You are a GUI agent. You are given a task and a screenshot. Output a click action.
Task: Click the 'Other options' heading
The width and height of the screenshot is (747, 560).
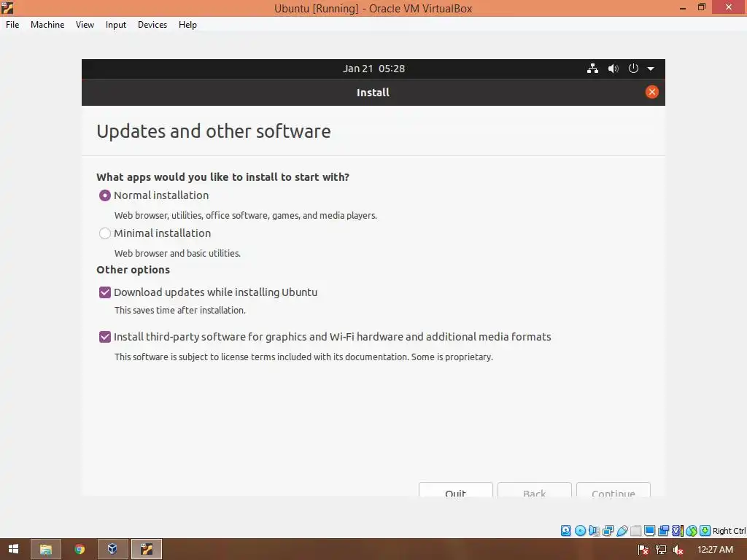coord(133,270)
